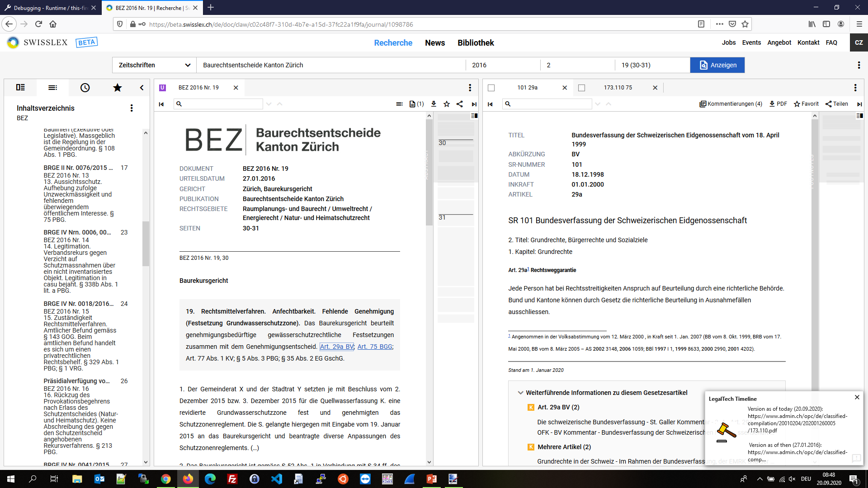Click the sidebar table of contents scrollbar

pos(146,244)
